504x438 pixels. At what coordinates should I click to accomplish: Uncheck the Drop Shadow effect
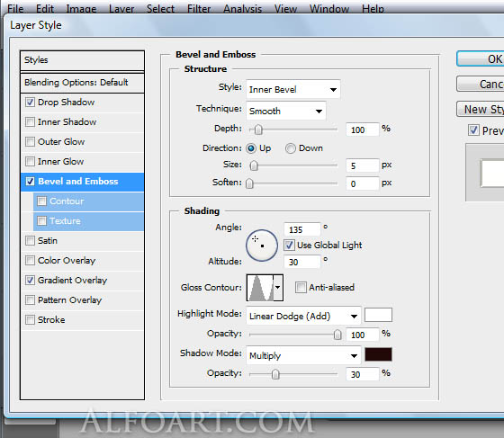(30, 103)
